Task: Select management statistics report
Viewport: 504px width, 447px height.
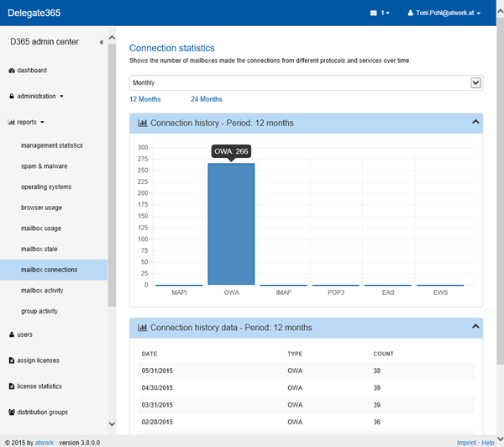Action: [x=52, y=145]
